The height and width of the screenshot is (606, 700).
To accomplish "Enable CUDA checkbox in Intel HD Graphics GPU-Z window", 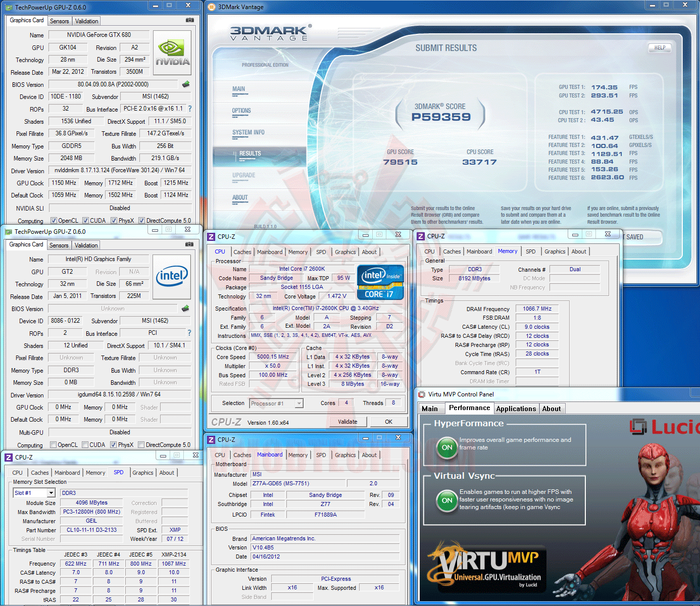I will click(85, 445).
